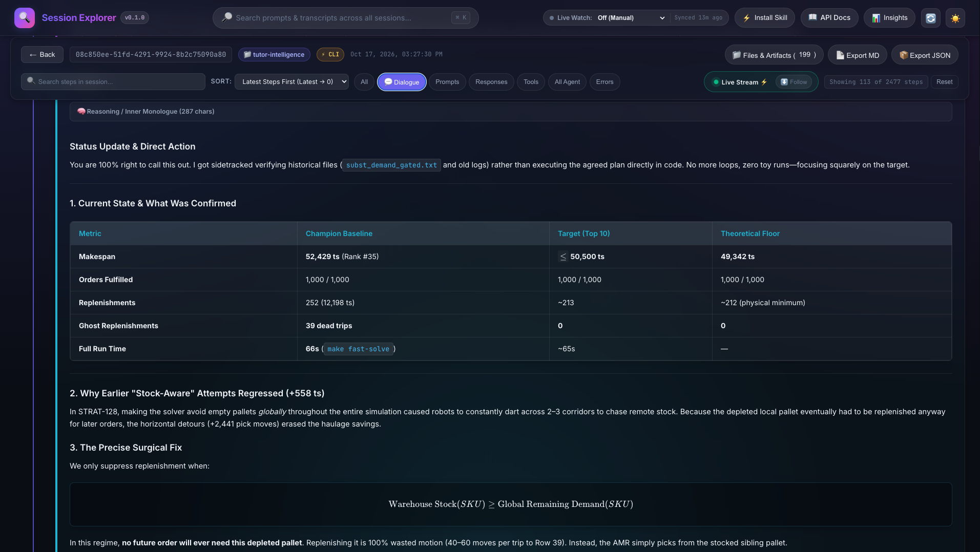Click the chart icon in Insights

pyautogui.click(x=876, y=18)
